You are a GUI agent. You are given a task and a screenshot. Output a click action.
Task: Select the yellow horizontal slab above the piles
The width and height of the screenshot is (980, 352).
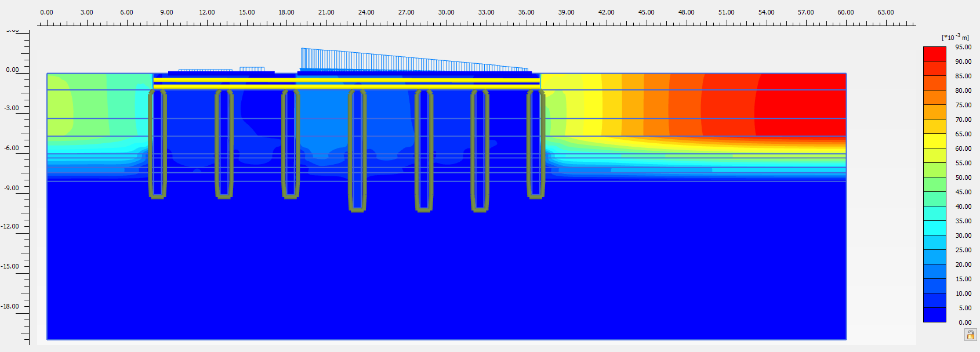346,79
